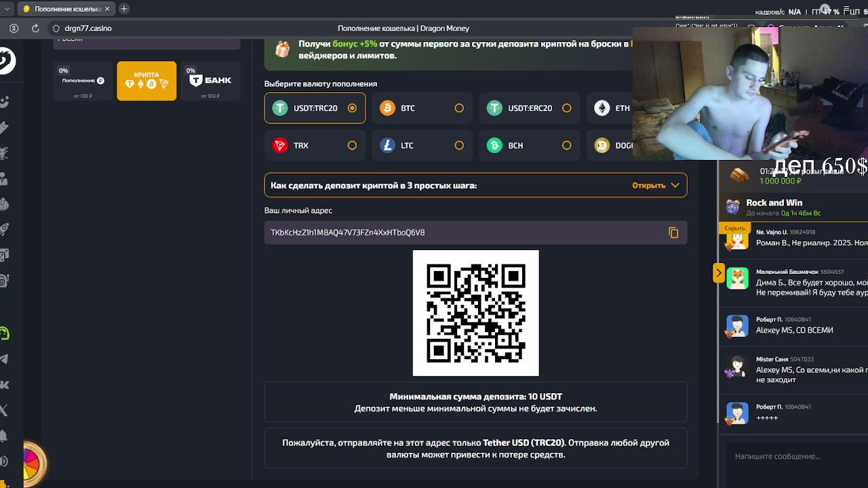Viewport: 868px width, 488px height.
Task: Click the rocket icon in left sidebar
Action: click(x=4, y=229)
